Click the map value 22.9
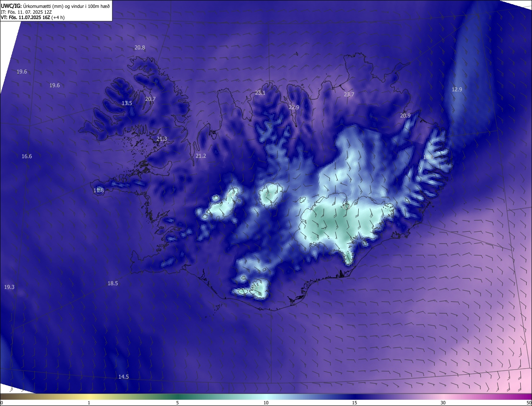This screenshot has height=406, width=532. (x=294, y=108)
